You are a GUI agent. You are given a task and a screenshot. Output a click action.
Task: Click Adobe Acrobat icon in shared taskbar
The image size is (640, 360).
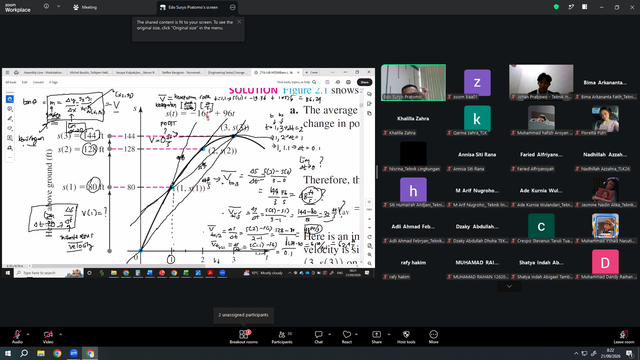(210, 273)
